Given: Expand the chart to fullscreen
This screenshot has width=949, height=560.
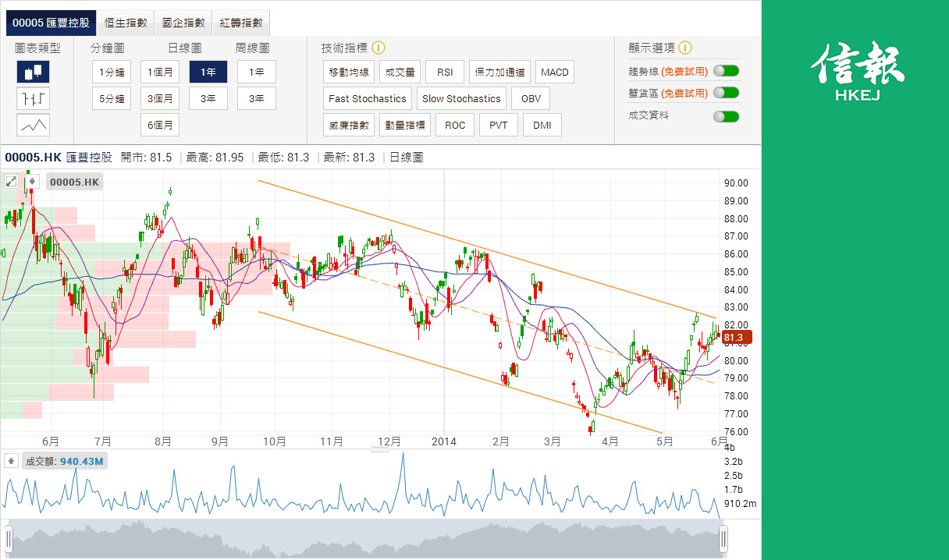Looking at the screenshot, I should point(11,182).
